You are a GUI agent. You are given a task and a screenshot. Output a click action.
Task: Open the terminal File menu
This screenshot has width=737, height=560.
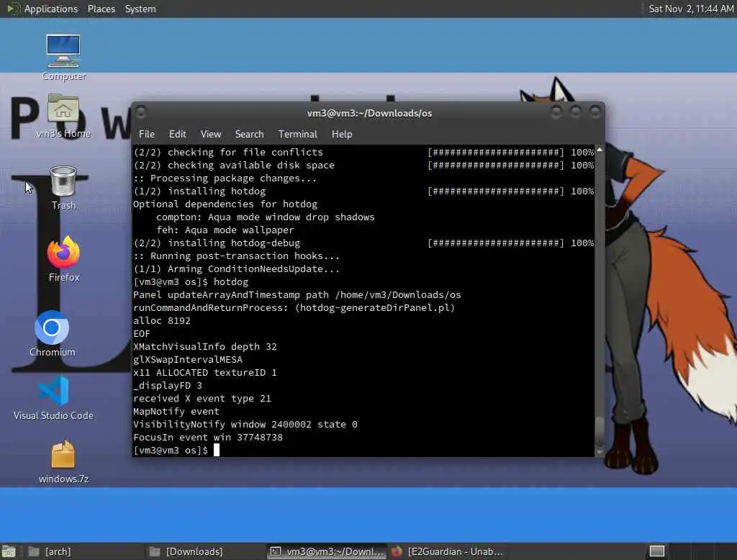point(147,134)
